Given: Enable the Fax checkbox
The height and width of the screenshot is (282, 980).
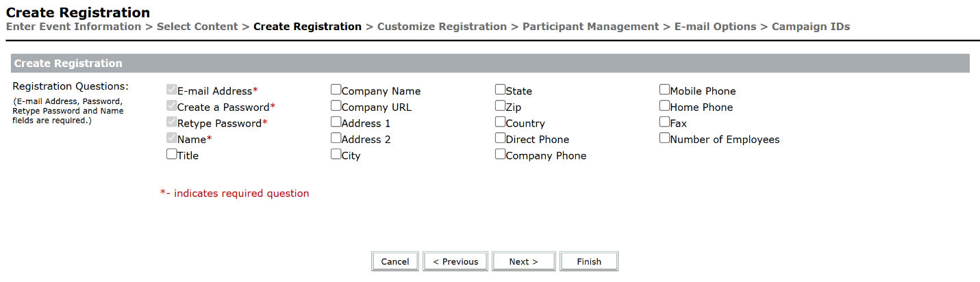Looking at the screenshot, I should [665, 122].
